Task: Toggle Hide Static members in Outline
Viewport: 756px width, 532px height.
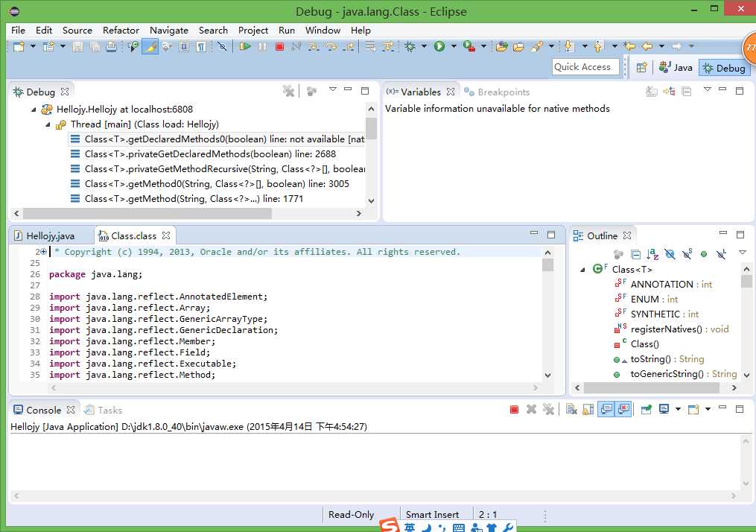Action: point(687,254)
